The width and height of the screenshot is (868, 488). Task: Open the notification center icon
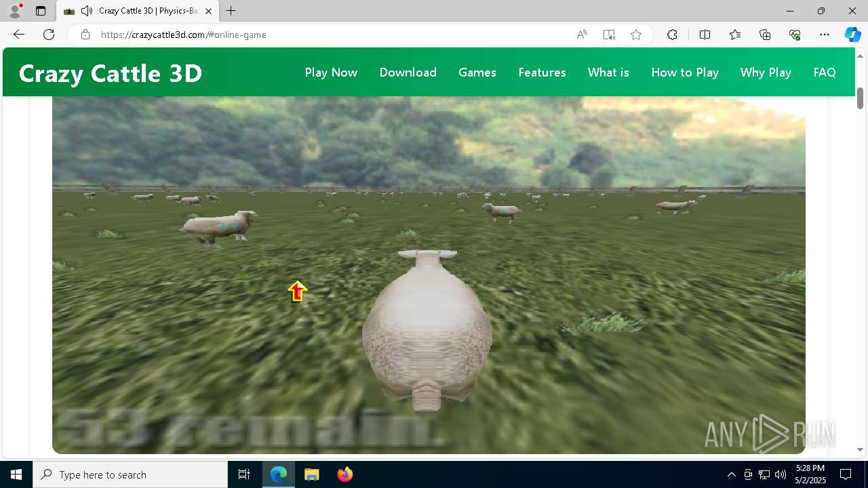(x=846, y=474)
